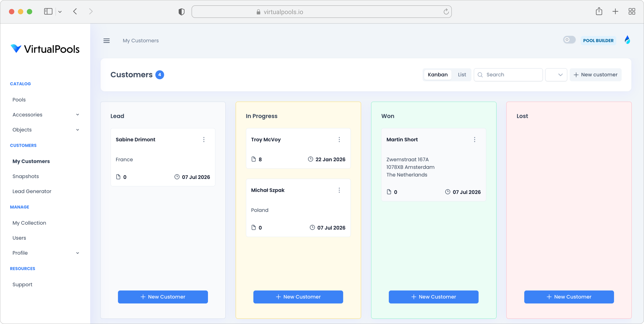Open Michał Szpak card options menu
Image resolution: width=644 pixels, height=324 pixels.
tap(339, 190)
